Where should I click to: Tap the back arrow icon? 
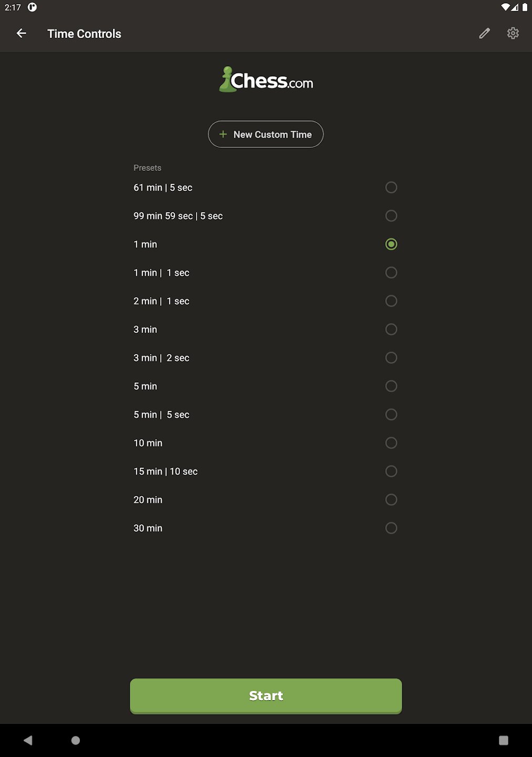coord(22,34)
